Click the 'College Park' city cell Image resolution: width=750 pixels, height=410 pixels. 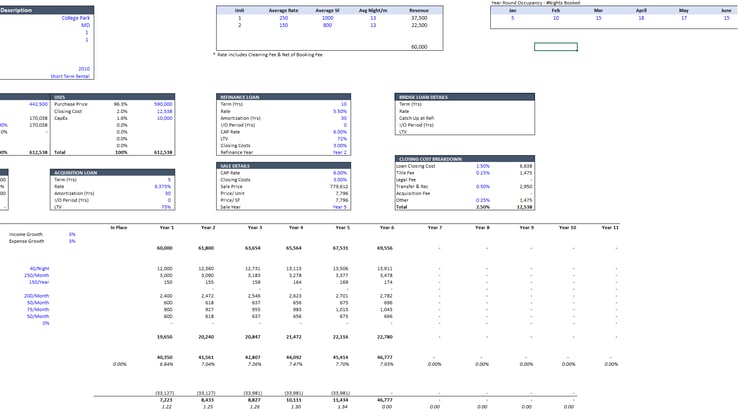coord(76,18)
